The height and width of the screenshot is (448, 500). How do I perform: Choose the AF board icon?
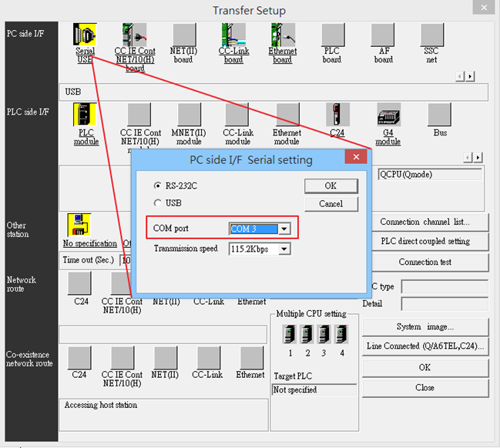(x=383, y=35)
